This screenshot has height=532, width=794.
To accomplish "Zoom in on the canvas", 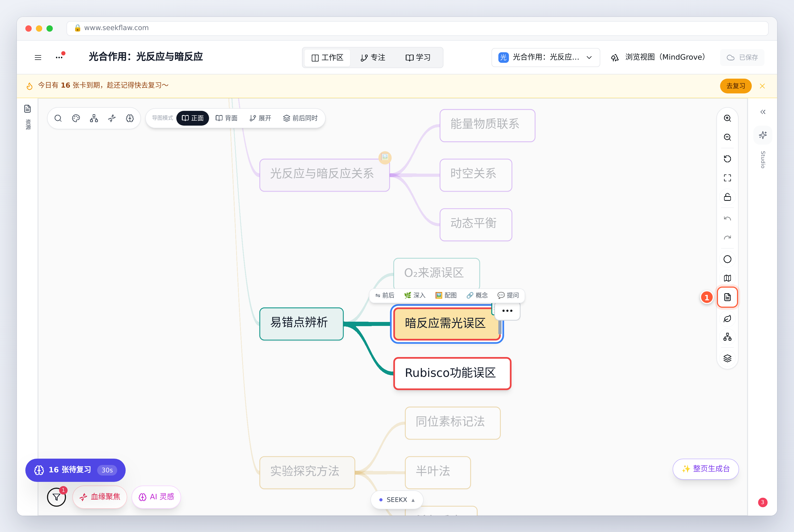I will tap(727, 118).
